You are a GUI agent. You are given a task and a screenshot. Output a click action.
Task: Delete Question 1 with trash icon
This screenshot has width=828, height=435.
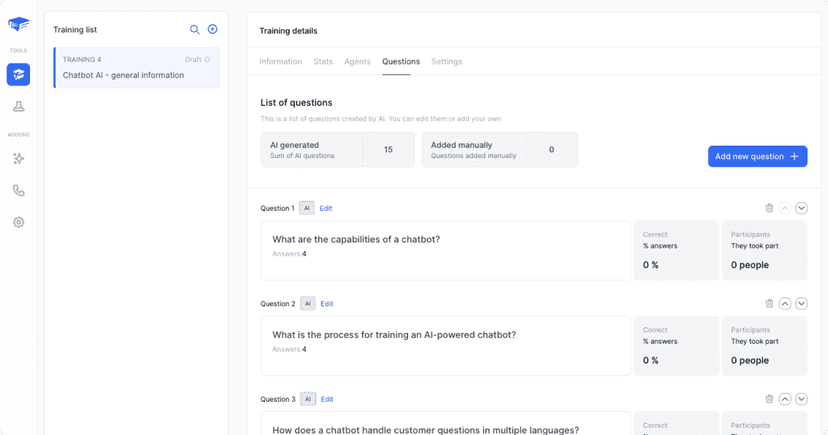(x=769, y=208)
